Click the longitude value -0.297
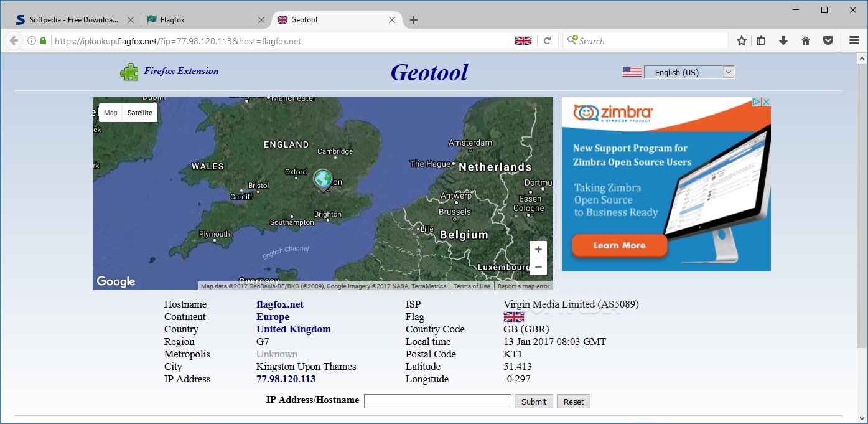 coord(517,379)
